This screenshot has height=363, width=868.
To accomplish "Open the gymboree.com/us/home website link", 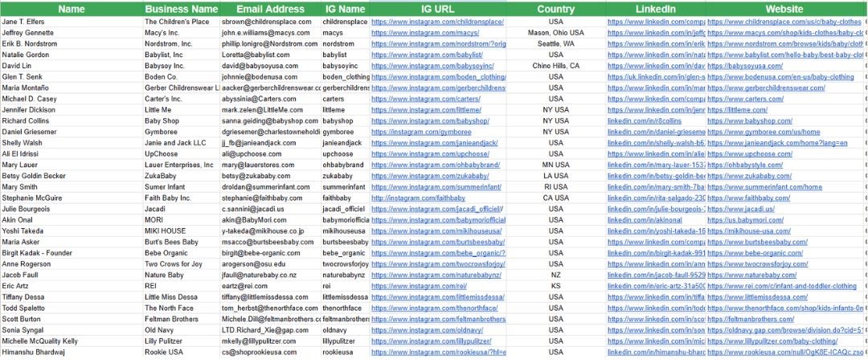I will tap(764, 133).
